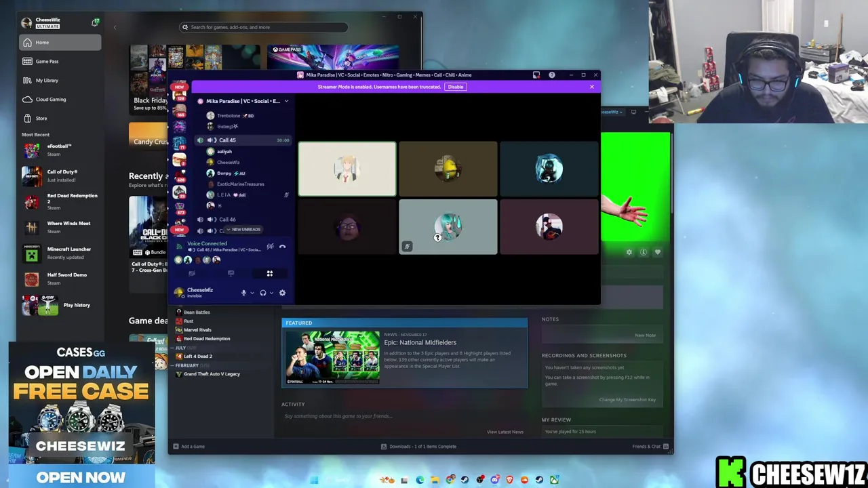Select yellow character participant tile
Image resolution: width=868 pixels, height=488 pixels.
(x=448, y=169)
